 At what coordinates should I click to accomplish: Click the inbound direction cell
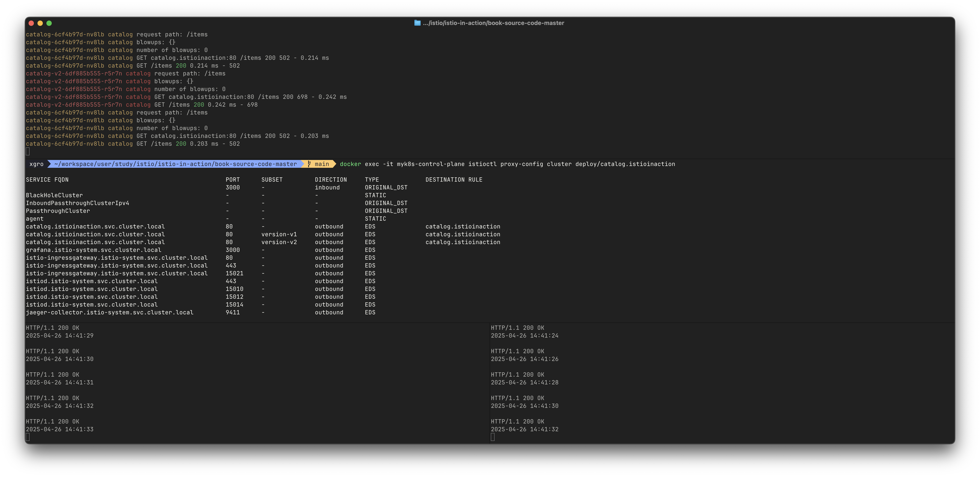[x=327, y=187]
